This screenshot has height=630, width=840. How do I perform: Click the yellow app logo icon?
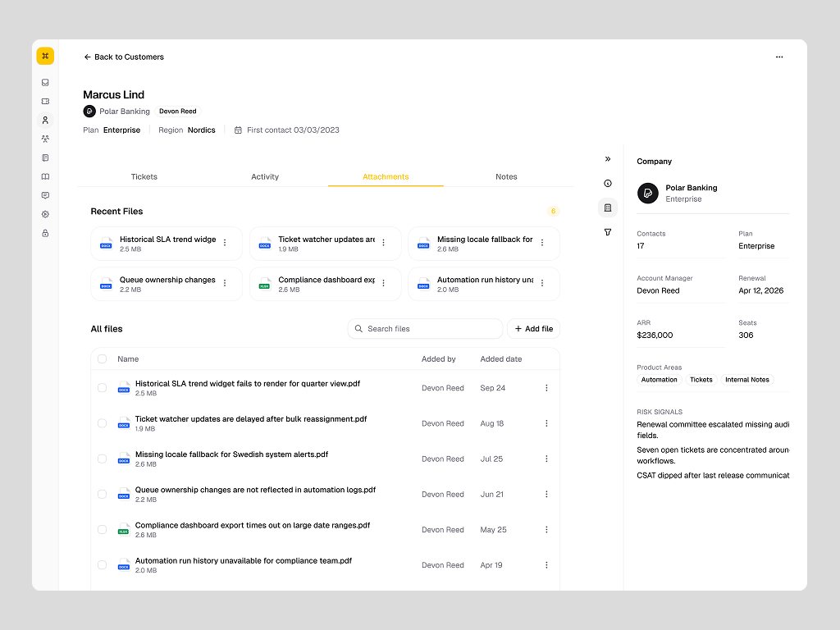[x=45, y=56]
